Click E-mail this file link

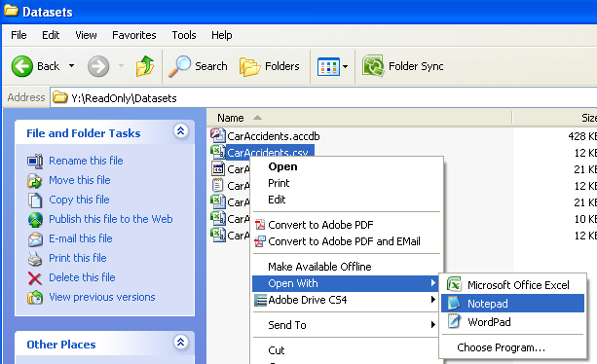(x=81, y=238)
